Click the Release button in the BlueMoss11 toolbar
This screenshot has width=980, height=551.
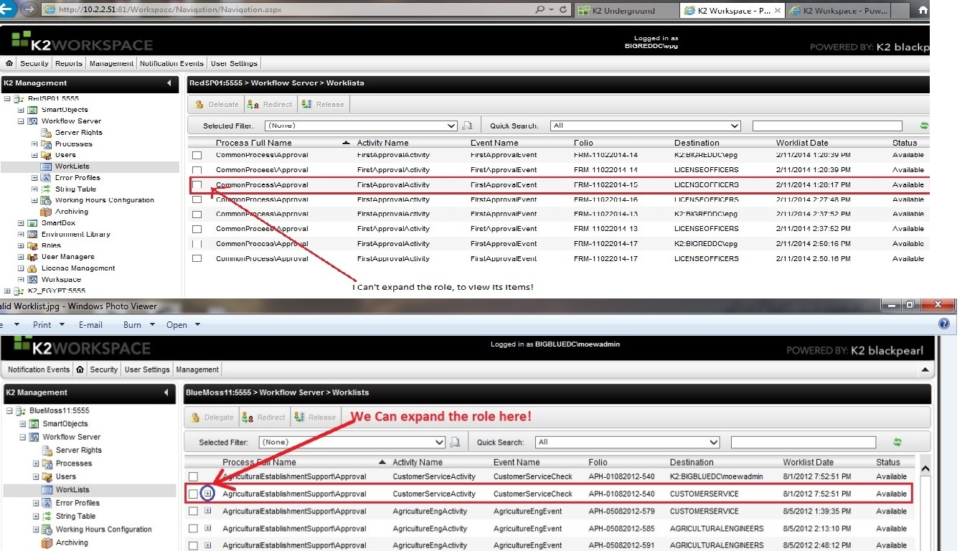(x=316, y=417)
